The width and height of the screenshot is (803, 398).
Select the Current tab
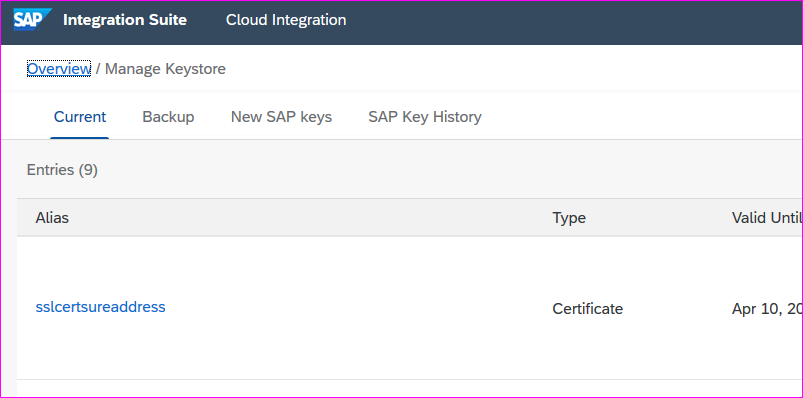point(80,117)
